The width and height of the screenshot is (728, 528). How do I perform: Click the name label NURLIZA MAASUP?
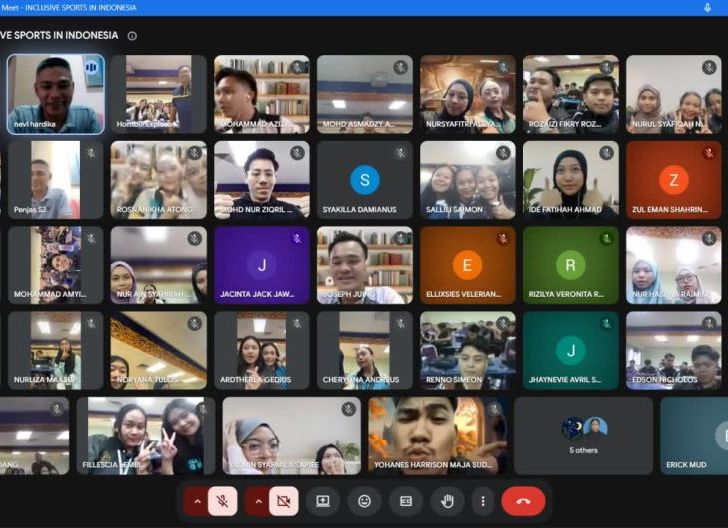46,380
